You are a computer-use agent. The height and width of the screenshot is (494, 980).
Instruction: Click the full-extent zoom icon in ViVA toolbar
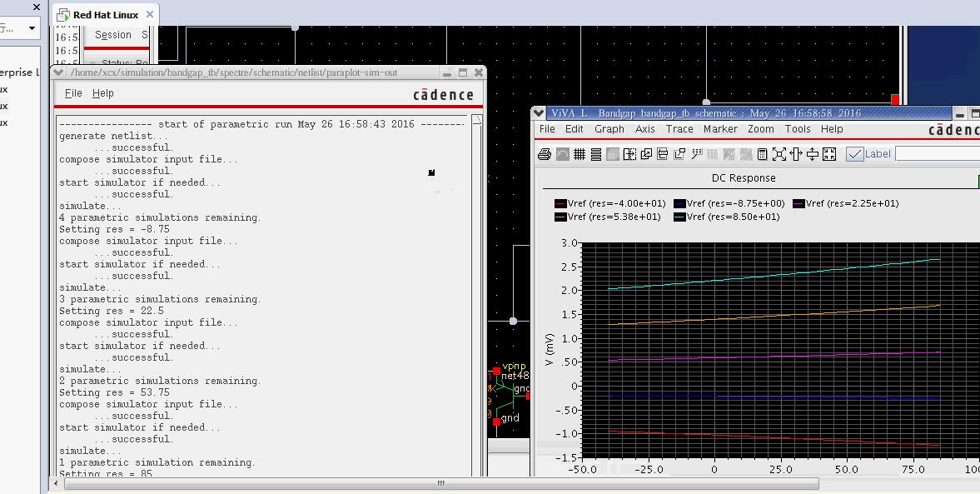pyautogui.click(x=829, y=154)
